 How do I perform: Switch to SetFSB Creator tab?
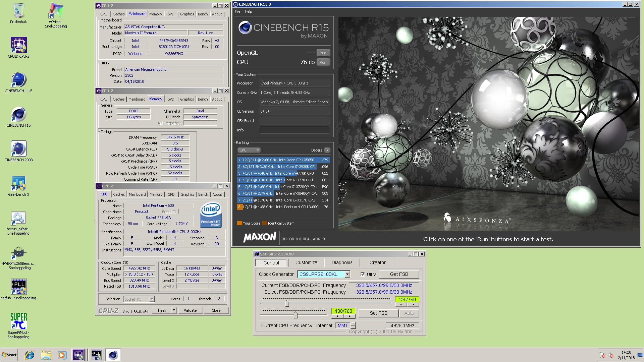pyautogui.click(x=377, y=262)
